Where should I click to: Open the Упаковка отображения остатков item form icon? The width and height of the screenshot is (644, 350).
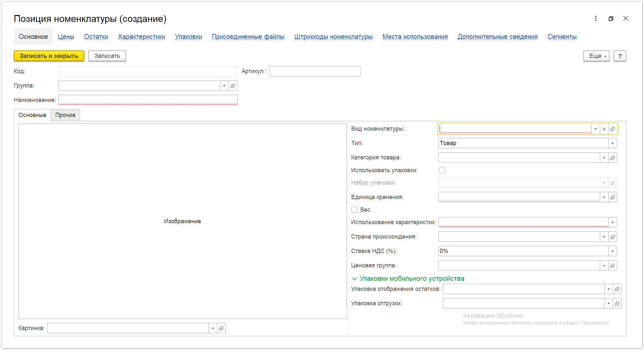point(617,289)
